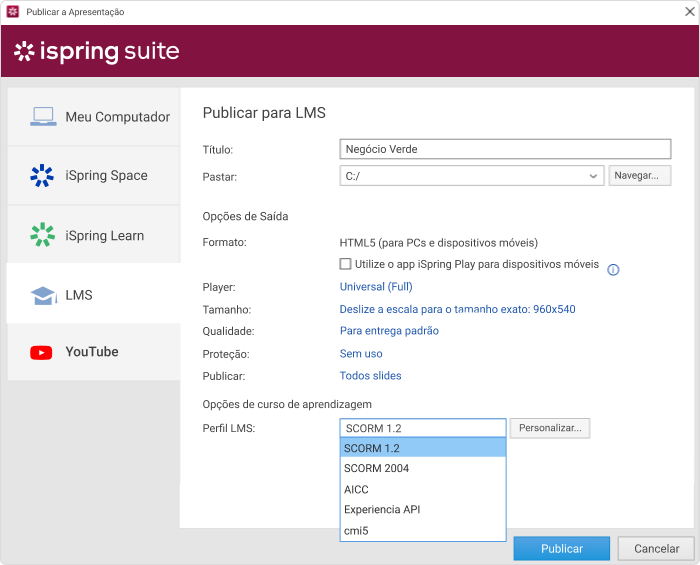
Task: Click the HTML5 format description text
Action: (x=438, y=243)
